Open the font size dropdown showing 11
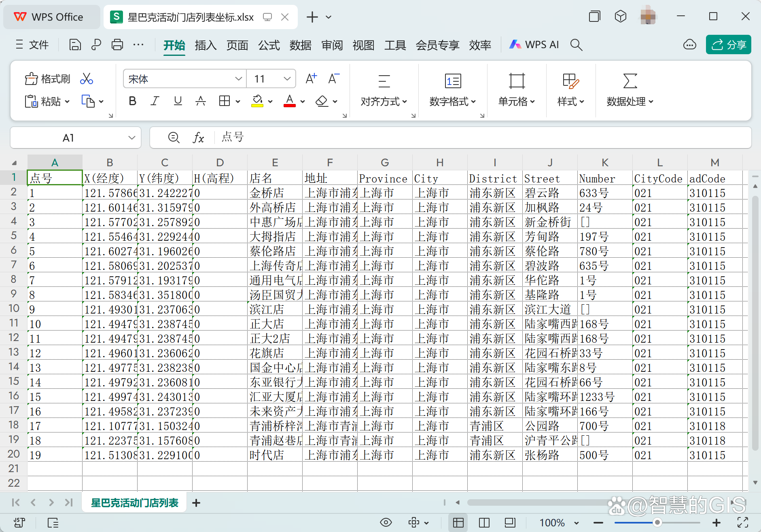Viewport: 761px width, 532px height. pyautogui.click(x=287, y=79)
